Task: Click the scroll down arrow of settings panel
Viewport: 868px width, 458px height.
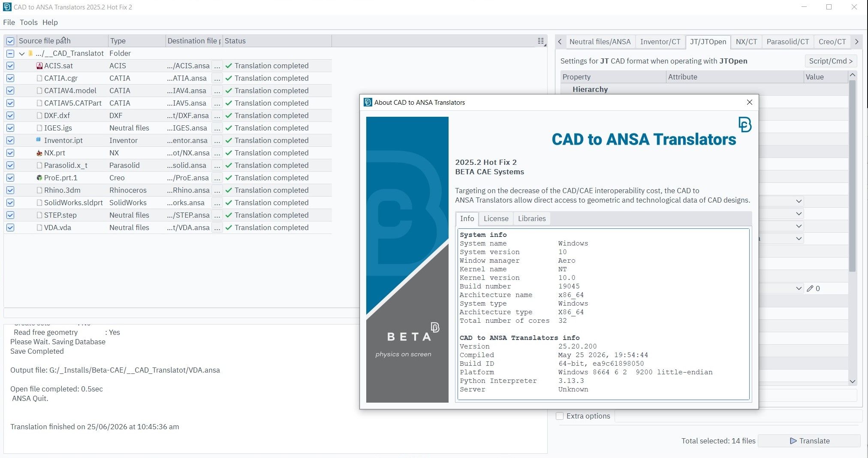Action: coord(853,381)
